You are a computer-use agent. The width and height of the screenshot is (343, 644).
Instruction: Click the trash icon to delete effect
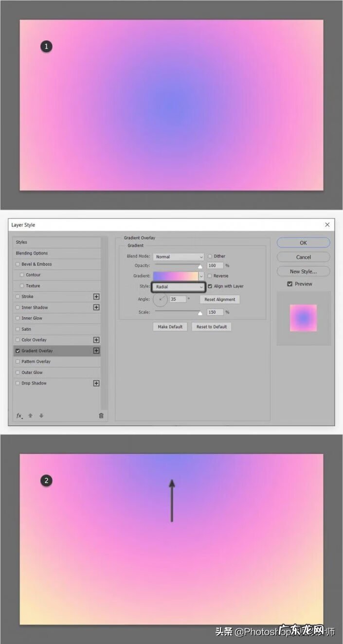point(101,416)
